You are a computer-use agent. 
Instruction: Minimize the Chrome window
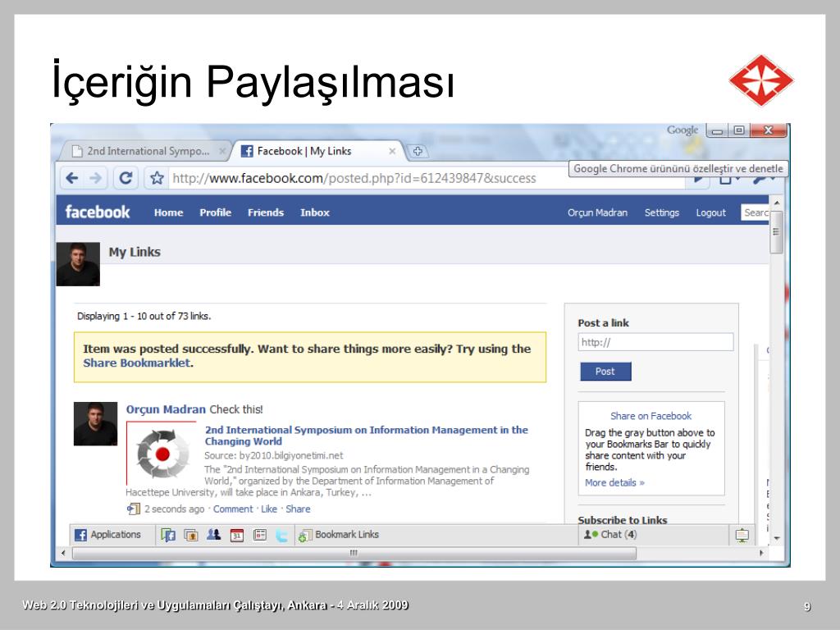(x=717, y=130)
